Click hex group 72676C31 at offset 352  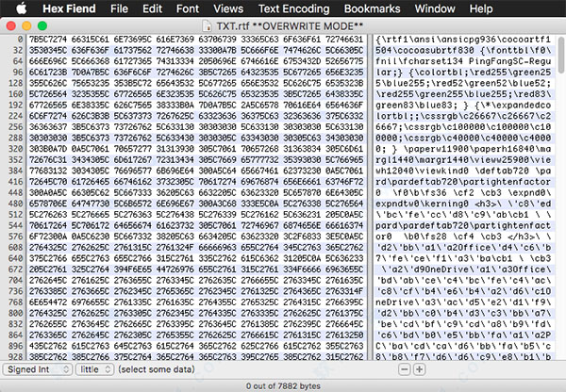(48, 160)
